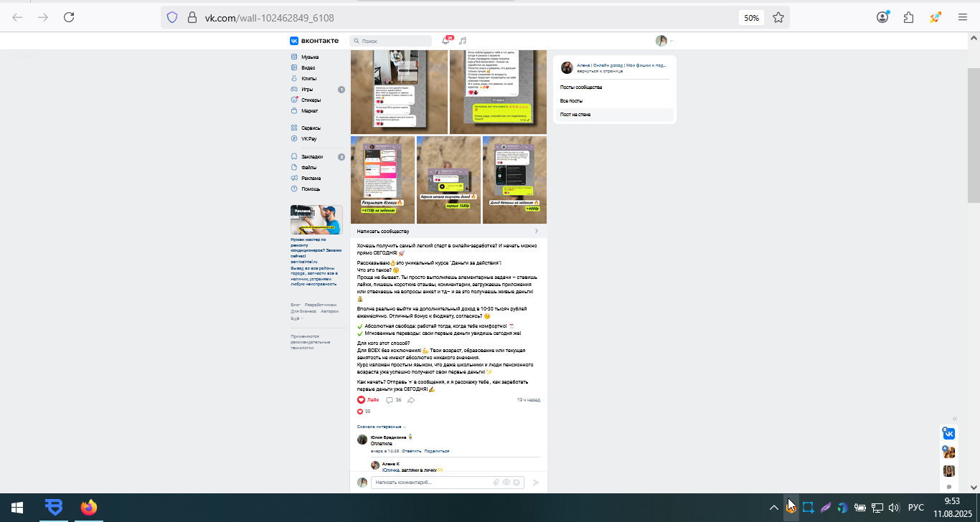Open Firefox hamburger application menu
Viewport: 980px width, 522px height.
pos(963,17)
